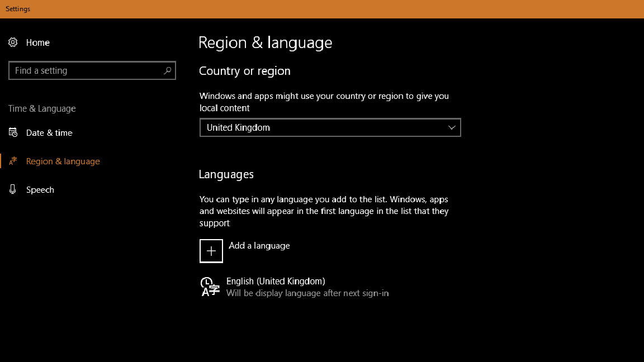Click the Settings window title text

(18, 9)
